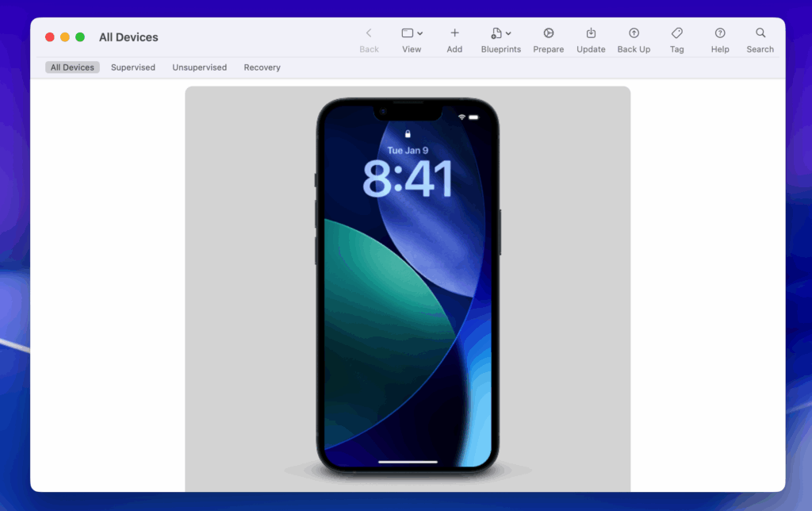The width and height of the screenshot is (812, 511).
Task: Click the green full-screen window button
Action: point(80,37)
